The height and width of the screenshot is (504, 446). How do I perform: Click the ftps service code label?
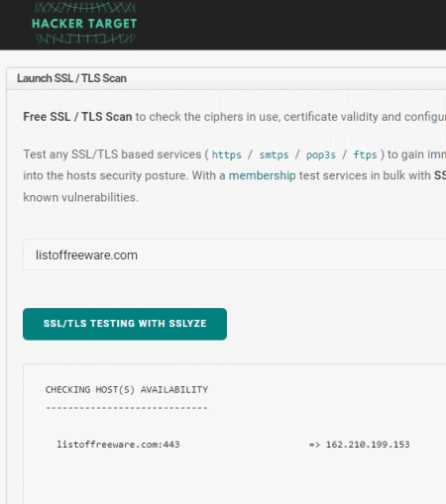(365, 154)
